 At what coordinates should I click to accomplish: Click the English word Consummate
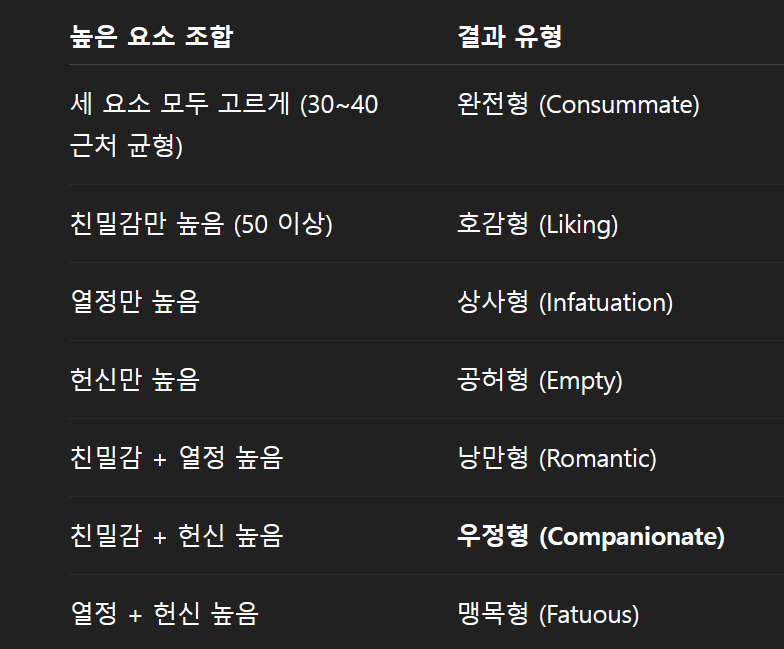point(618,105)
